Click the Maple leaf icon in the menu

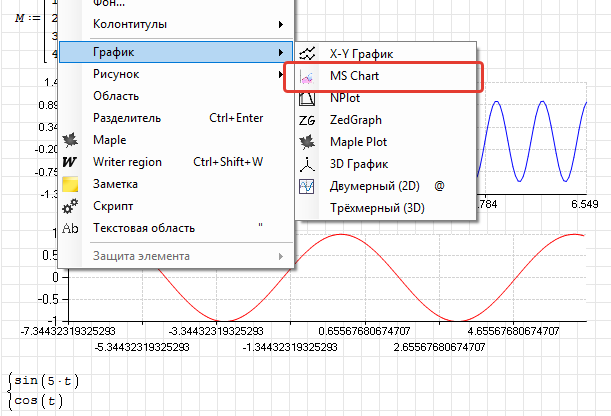70,140
